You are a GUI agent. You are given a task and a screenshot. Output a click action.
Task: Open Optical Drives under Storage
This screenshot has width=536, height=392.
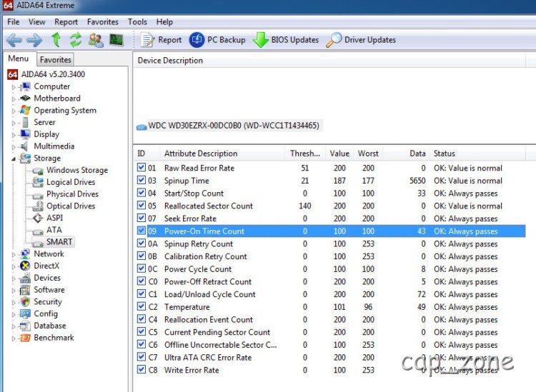pyautogui.click(x=71, y=206)
